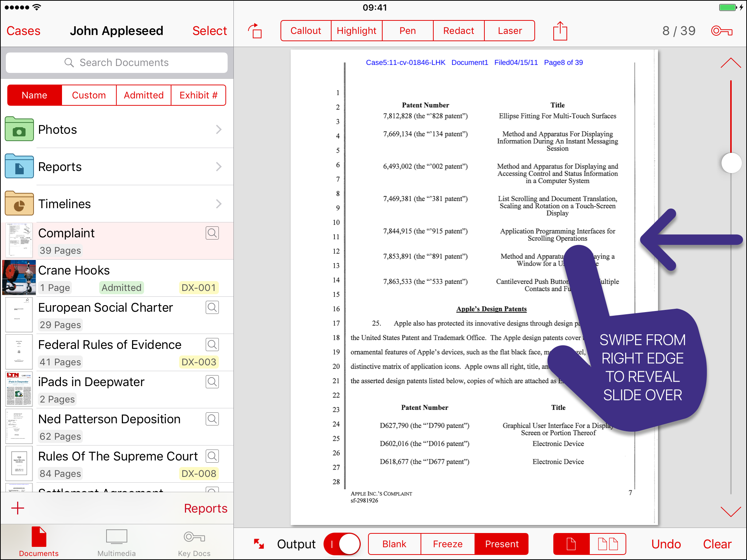Tap the plus icon to add document

(x=18, y=508)
